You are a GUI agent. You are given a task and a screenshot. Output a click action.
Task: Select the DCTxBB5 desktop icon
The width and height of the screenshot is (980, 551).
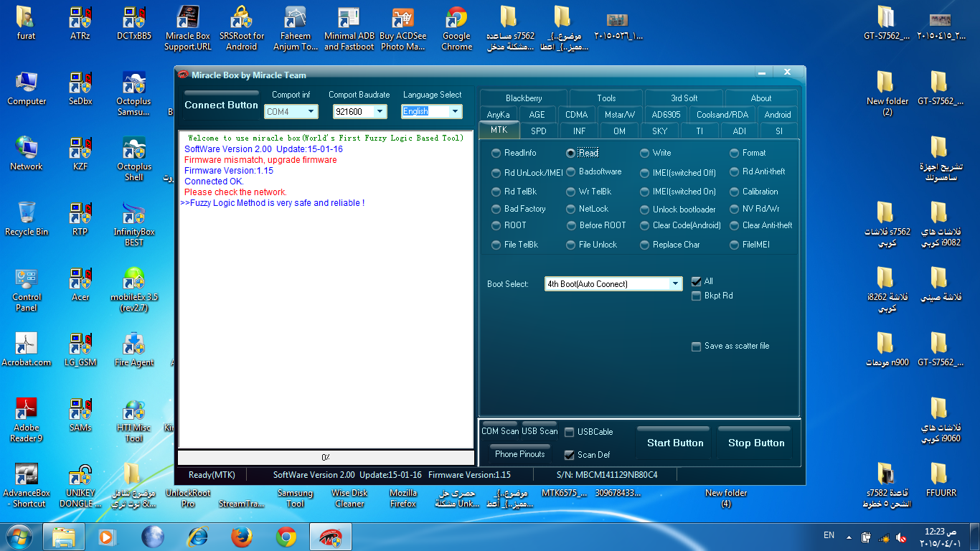click(x=134, y=24)
